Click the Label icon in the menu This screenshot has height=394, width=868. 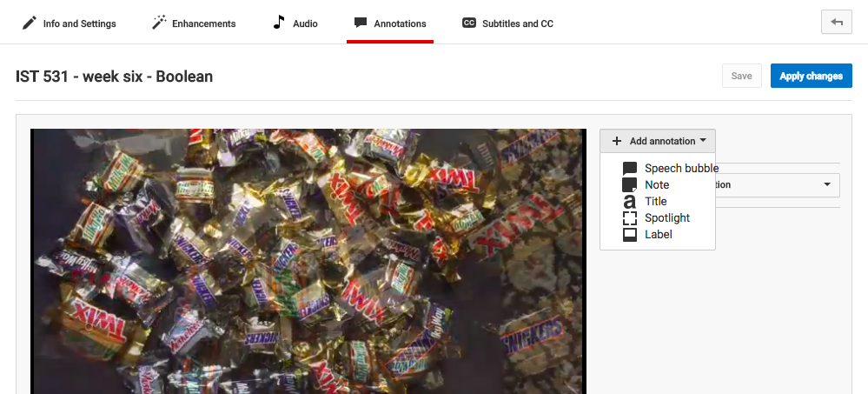[629, 235]
